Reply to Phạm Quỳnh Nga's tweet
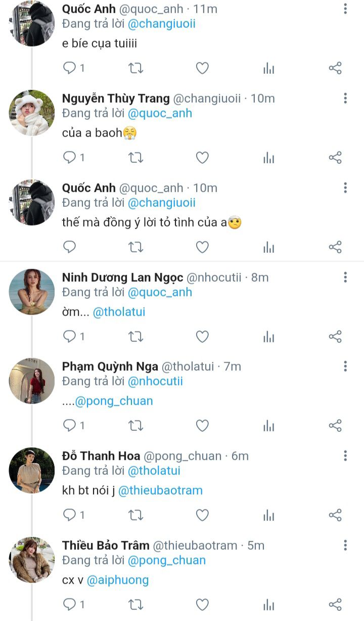The width and height of the screenshot is (364, 621). 69,426
